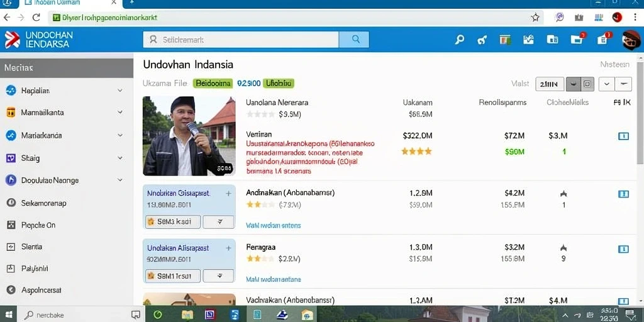Click the Aspolncersat sidebar icon
Screen dimensions: 644x322
click(x=11, y=290)
